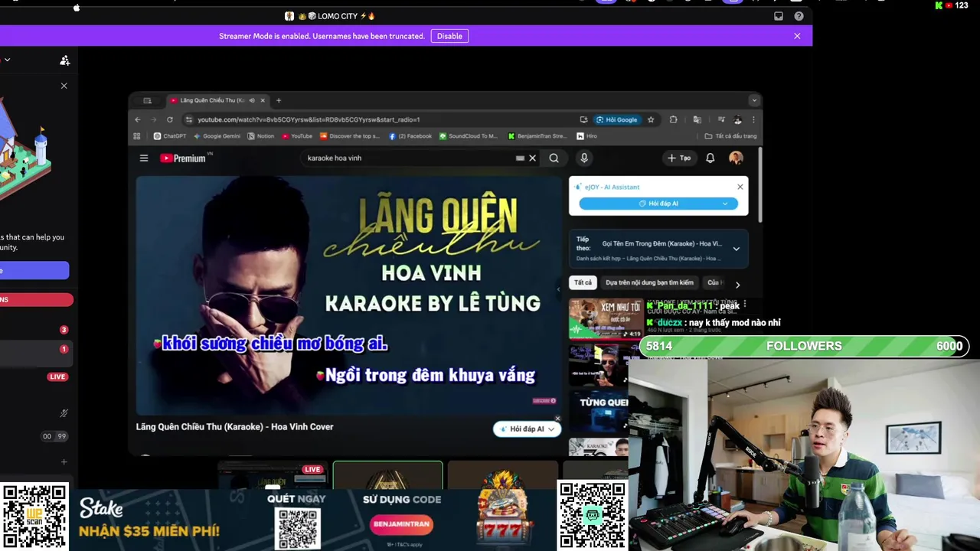Go back in the browser
Image resolution: width=980 pixels, height=551 pixels.
point(138,119)
